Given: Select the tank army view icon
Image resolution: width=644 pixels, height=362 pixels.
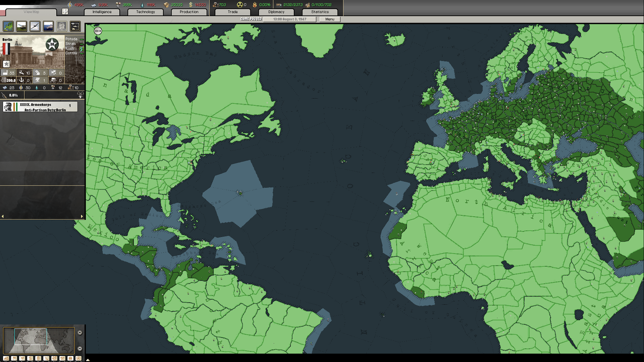Looking at the screenshot, I should (x=22, y=26).
